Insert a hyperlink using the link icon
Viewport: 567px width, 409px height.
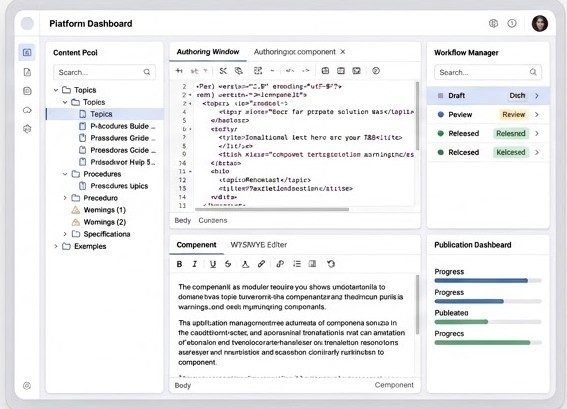pyautogui.click(x=261, y=264)
